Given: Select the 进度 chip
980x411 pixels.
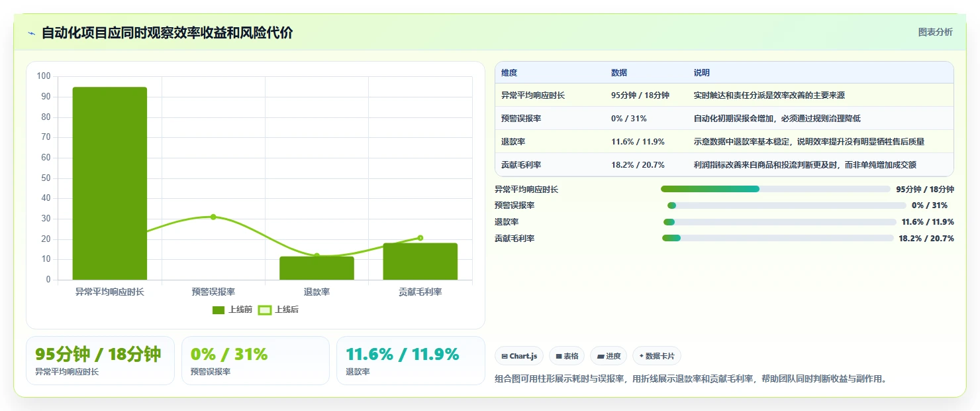Looking at the screenshot, I should pyautogui.click(x=609, y=356).
